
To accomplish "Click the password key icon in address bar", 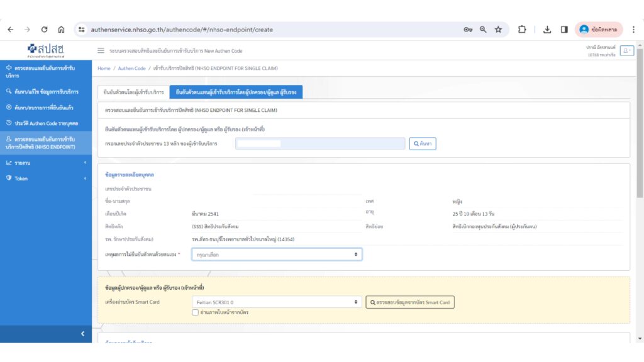I will pos(468,30).
